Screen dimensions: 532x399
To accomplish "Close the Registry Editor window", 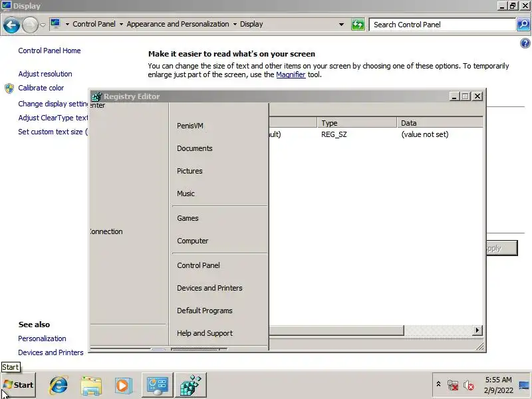I will [477, 96].
